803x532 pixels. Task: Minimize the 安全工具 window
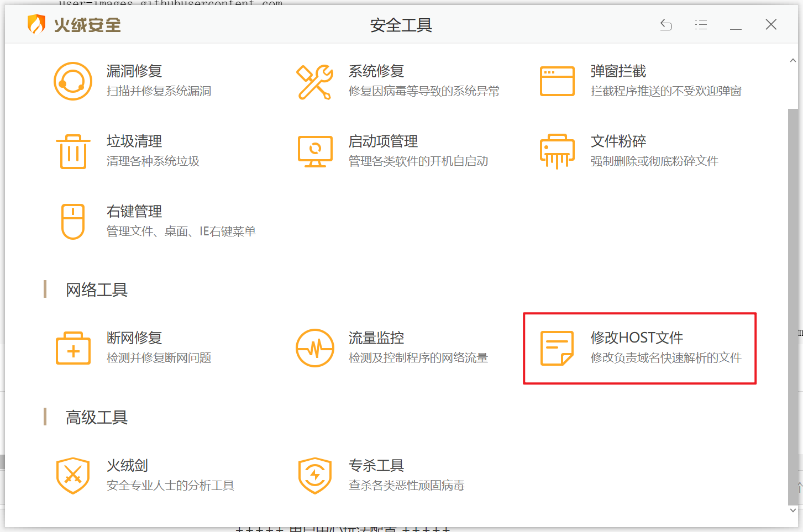[x=736, y=24]
